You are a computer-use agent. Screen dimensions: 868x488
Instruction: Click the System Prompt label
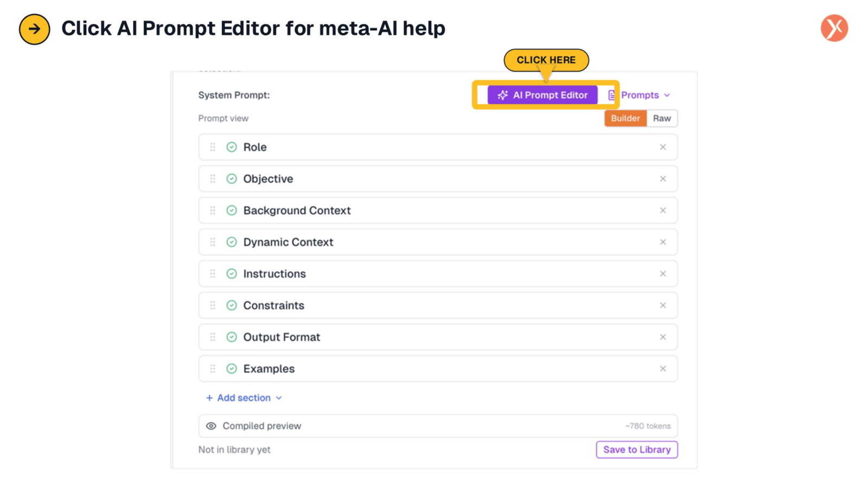click(234, 95)
